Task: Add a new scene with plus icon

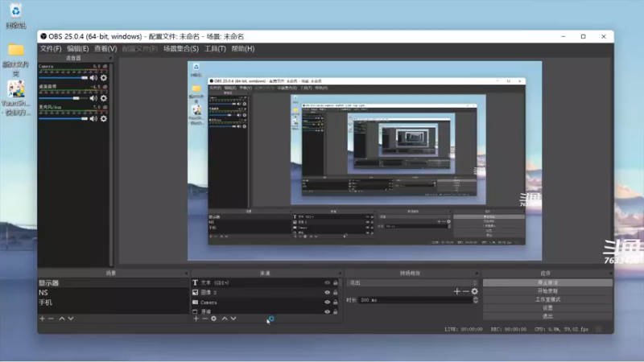Action: 42,319
